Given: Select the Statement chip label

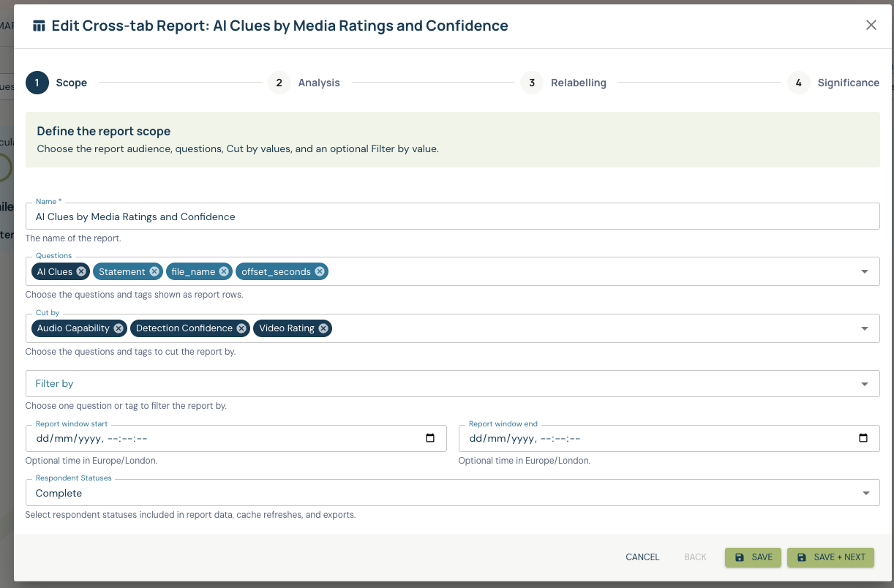Looking at the screenshot, I should (122, 271).
